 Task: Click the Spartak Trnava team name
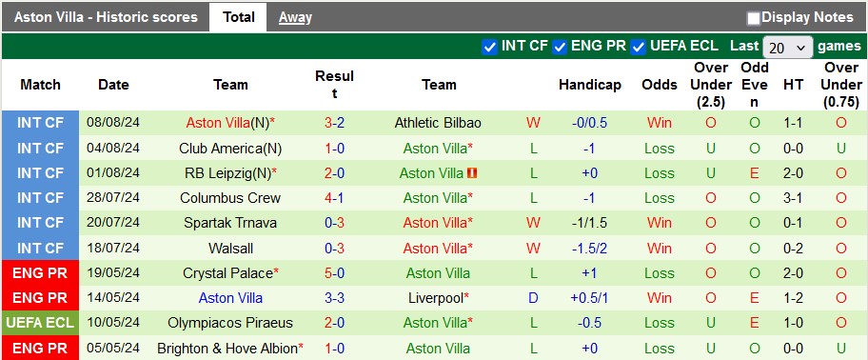coord(230,223)
